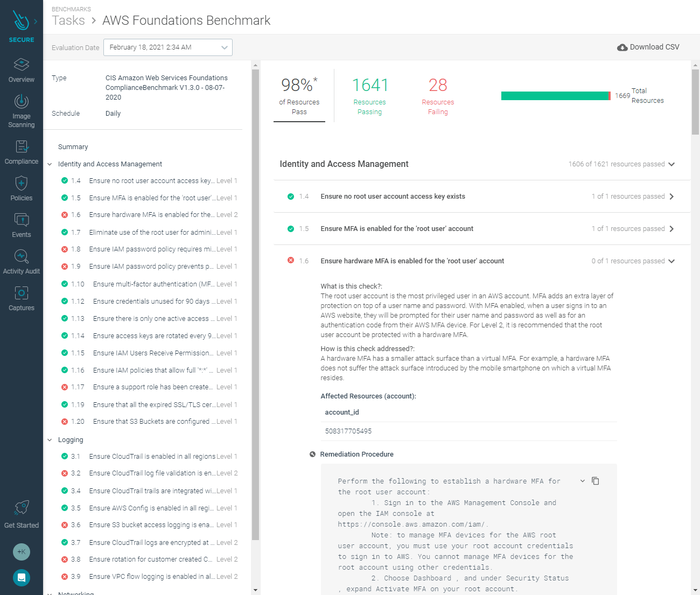Select the Summary item in the tree

73,147
